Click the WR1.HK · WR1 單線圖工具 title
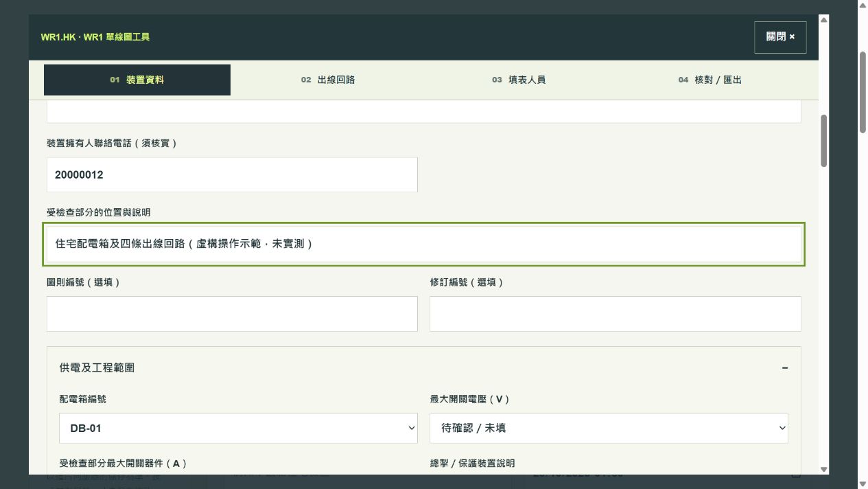This screenshot has height=489, width=868. [x=95, y=37]
